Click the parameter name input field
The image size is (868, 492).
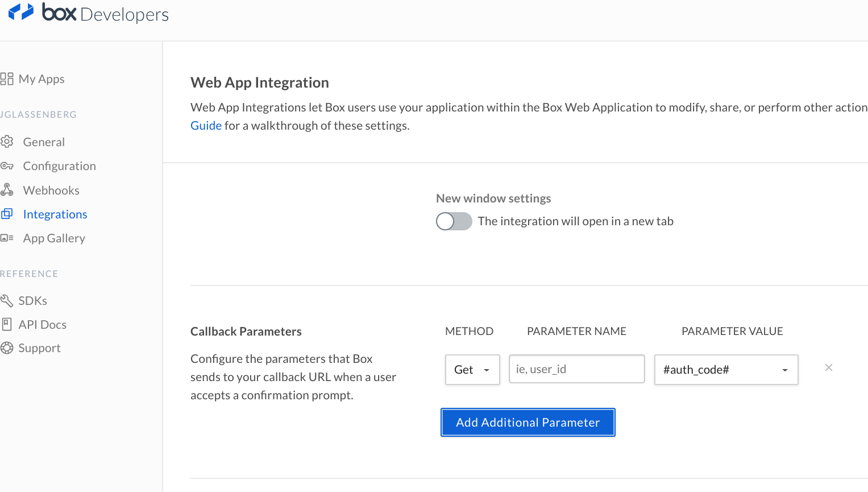(576, 369)
